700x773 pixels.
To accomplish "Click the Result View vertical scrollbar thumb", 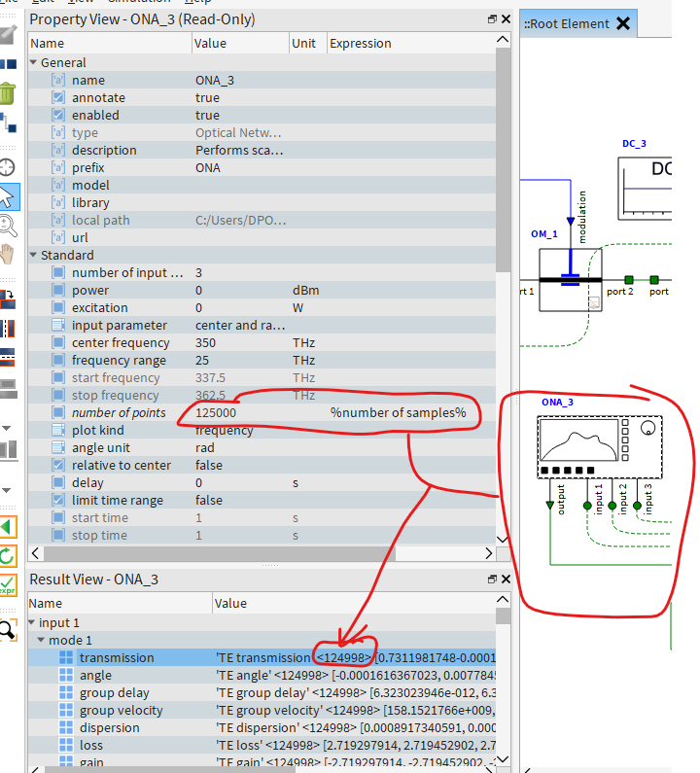I will coord(503,616).
